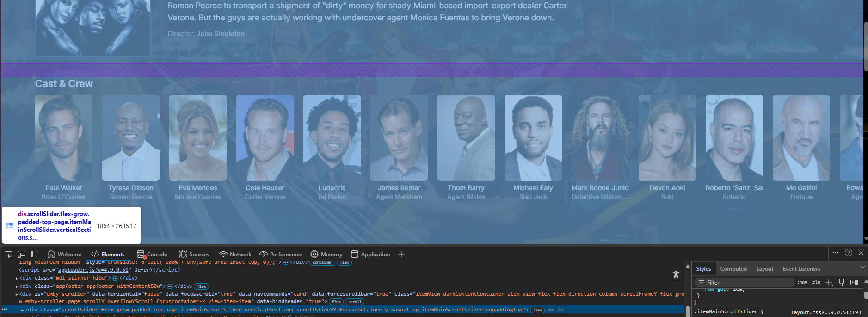The image size is (868, 317).
Task: Collapse the scrollSlider flex-grow div node
Action: tap(22, 310)
